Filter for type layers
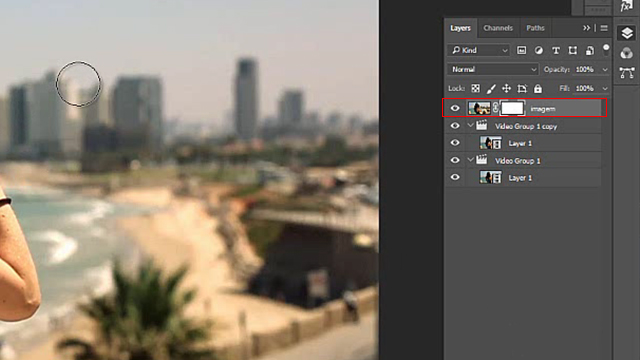This screenshot has height=360, width=640. (x=556, y=50)
